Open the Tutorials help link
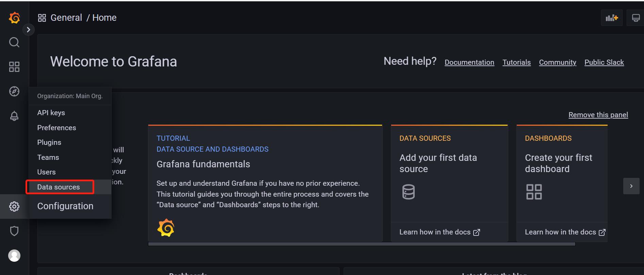644x275 pixels. tap(516, 62)
